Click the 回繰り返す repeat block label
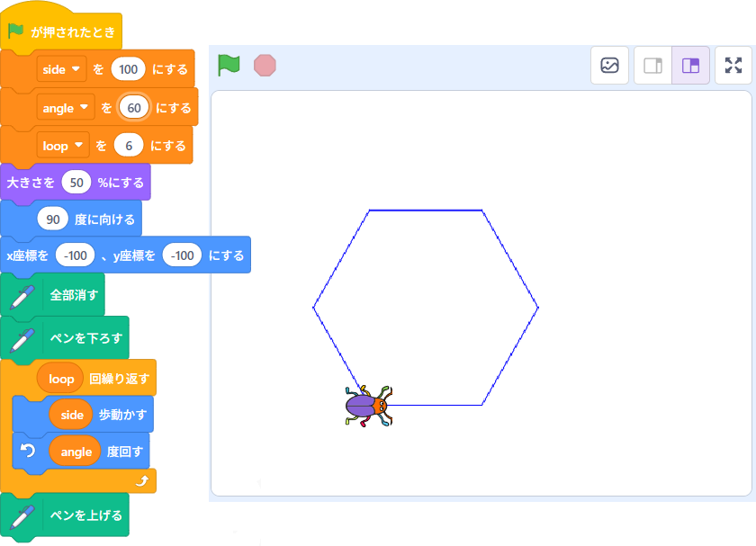756x546 pixels. [x=119, y=379]
